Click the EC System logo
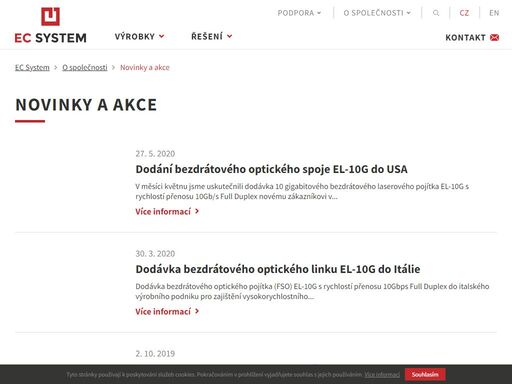 (x=50, y=26)
